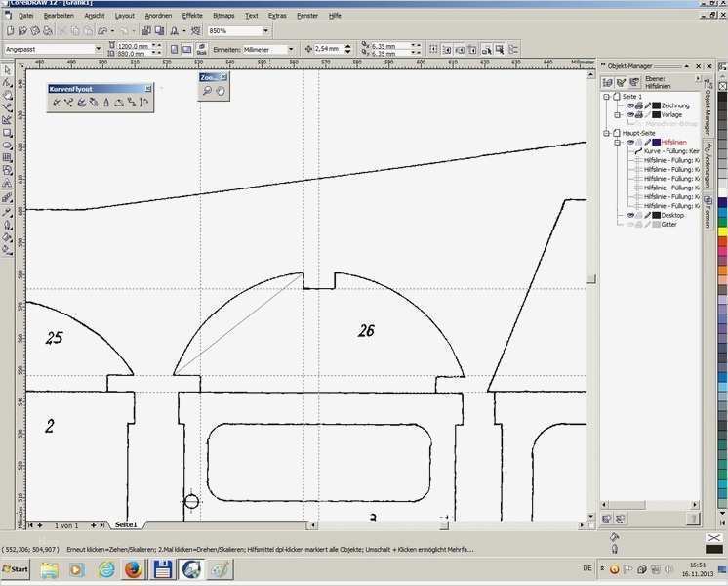Screen dimensions: 728x586
Task: Open the Datei menu
Action: (x=26, y=16)
